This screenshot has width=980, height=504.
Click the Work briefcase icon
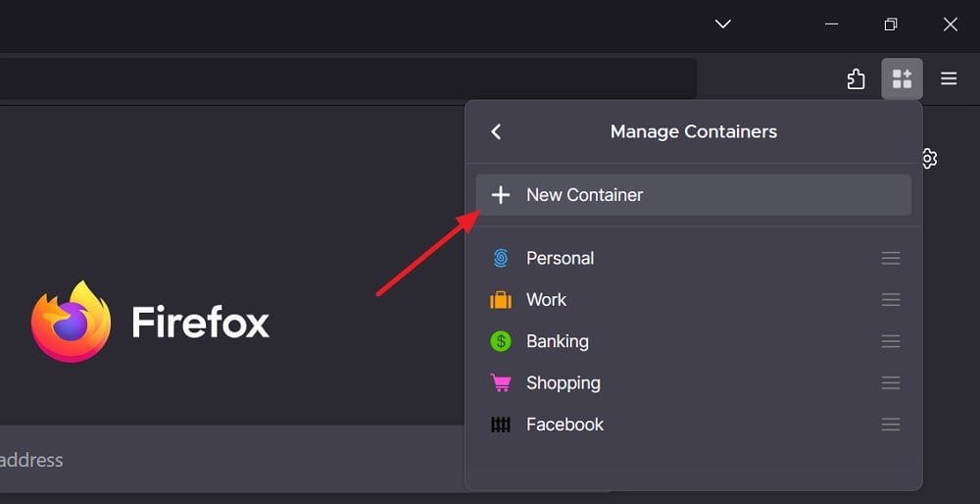[x=501, y=300]
